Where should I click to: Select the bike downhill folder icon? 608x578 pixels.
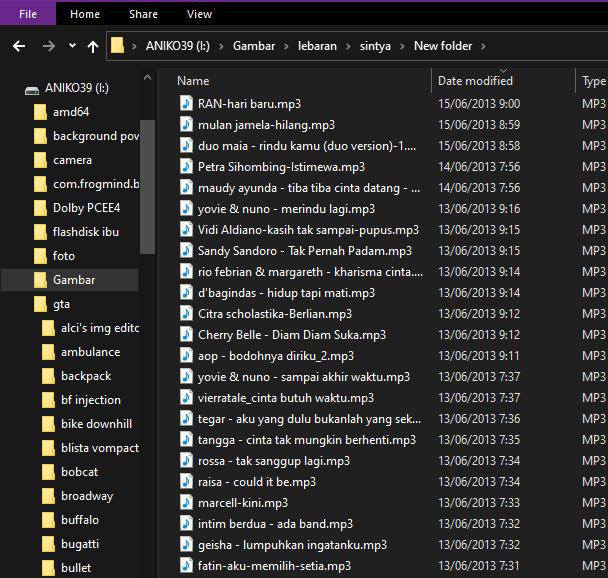48,424
